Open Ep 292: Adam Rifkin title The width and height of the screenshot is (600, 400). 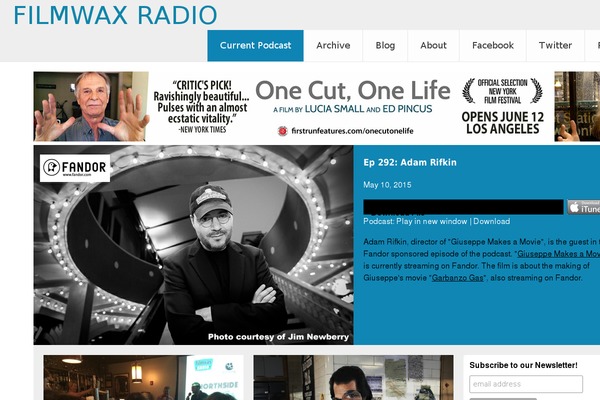(410, 163)
